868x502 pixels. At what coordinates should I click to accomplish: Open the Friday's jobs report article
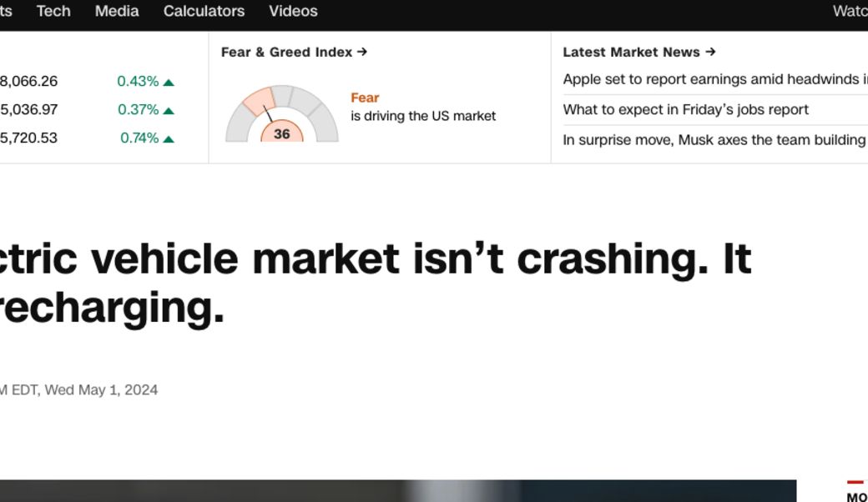pos(686,109)
